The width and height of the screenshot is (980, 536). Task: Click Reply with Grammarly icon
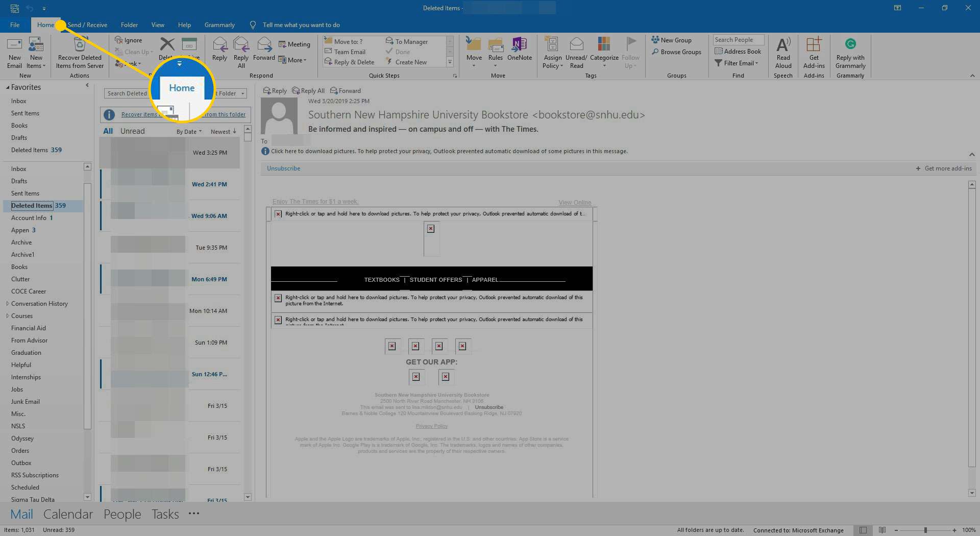point(850,44)
